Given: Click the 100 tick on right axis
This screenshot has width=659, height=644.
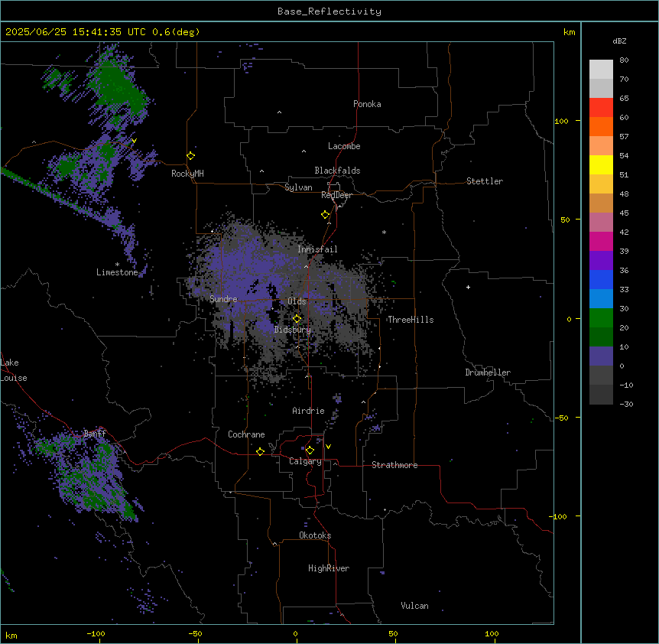Looking at the screenshot, I should 561,121.
